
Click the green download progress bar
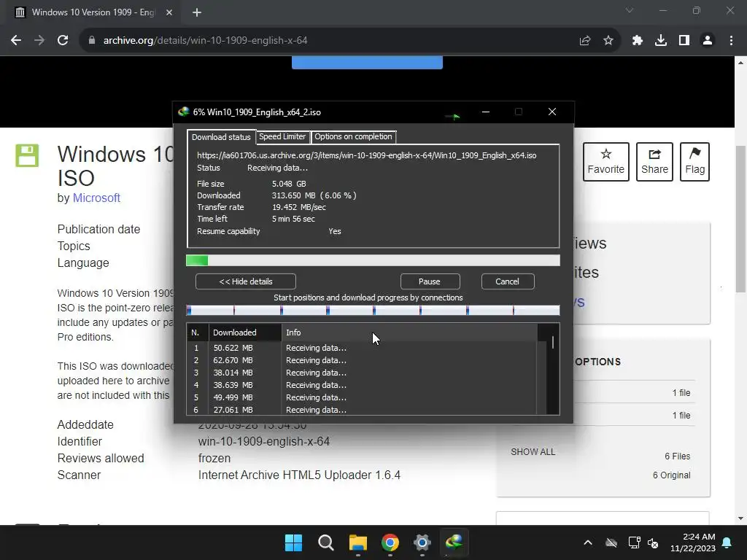373,260
